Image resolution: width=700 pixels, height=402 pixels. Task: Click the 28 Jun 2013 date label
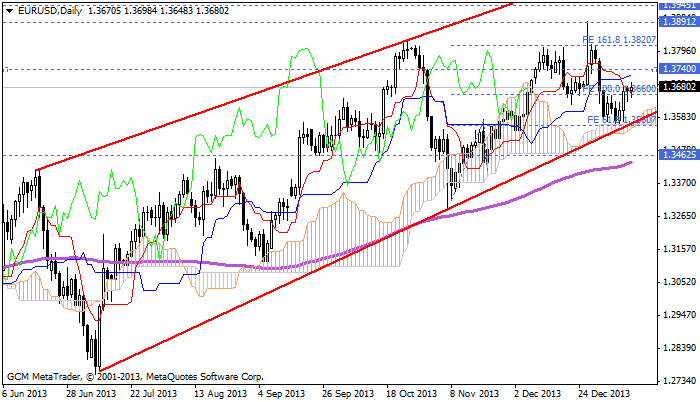click(92, 394)
